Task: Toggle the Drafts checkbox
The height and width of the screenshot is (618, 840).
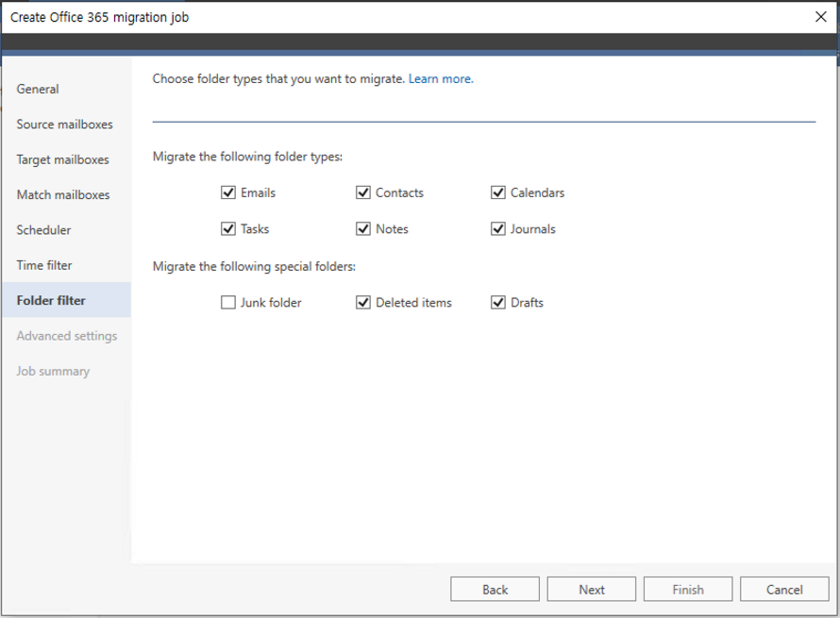Action: pos(498,303)
